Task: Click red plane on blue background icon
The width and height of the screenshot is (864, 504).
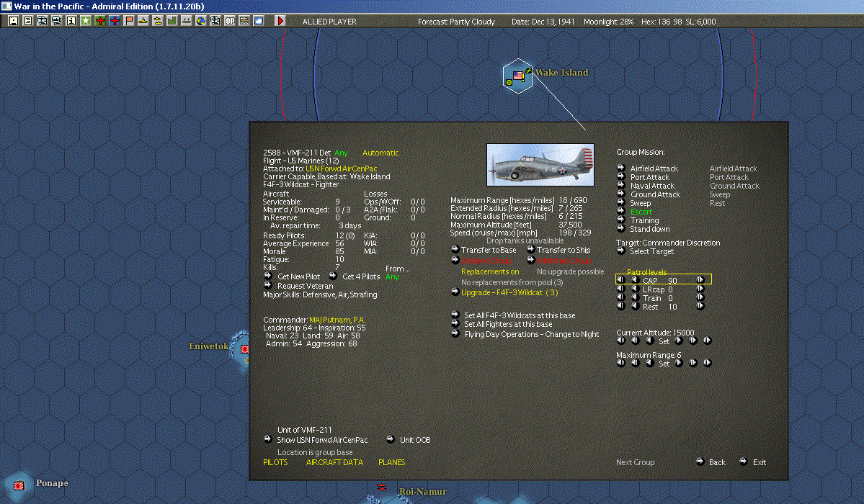Action: 115,21
